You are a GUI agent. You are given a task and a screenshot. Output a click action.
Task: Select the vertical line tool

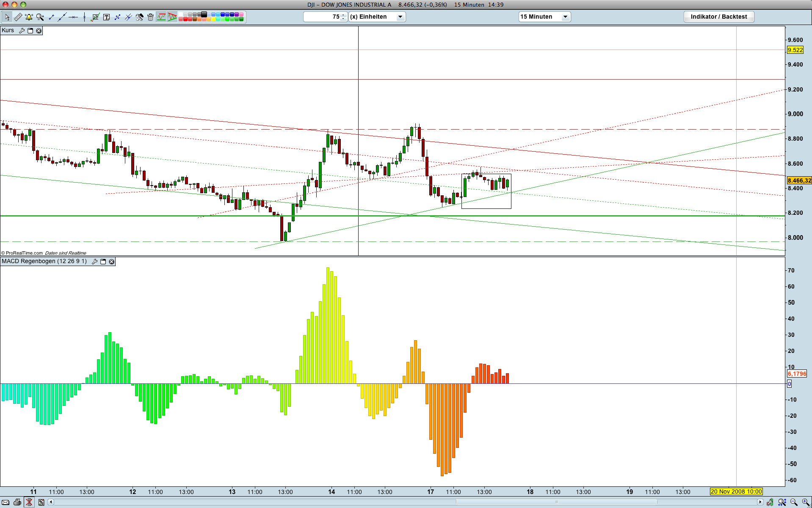coord(84,17)
